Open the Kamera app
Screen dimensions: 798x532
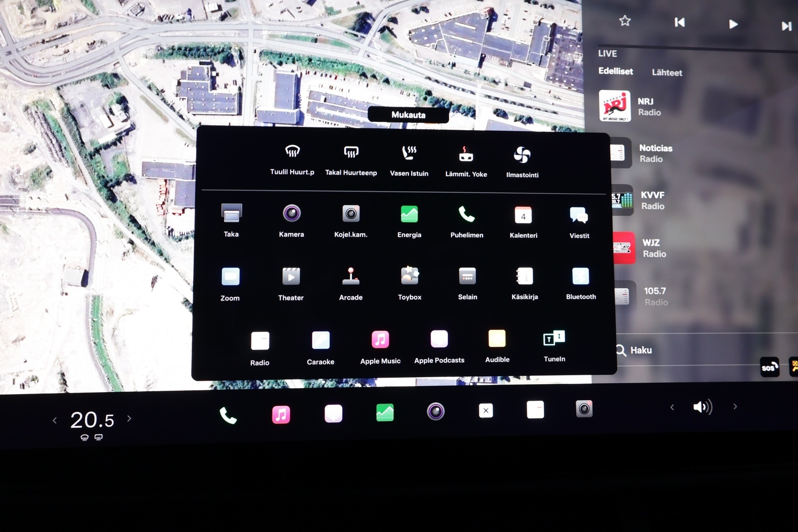pyautogui.click(x=292, y=220)
